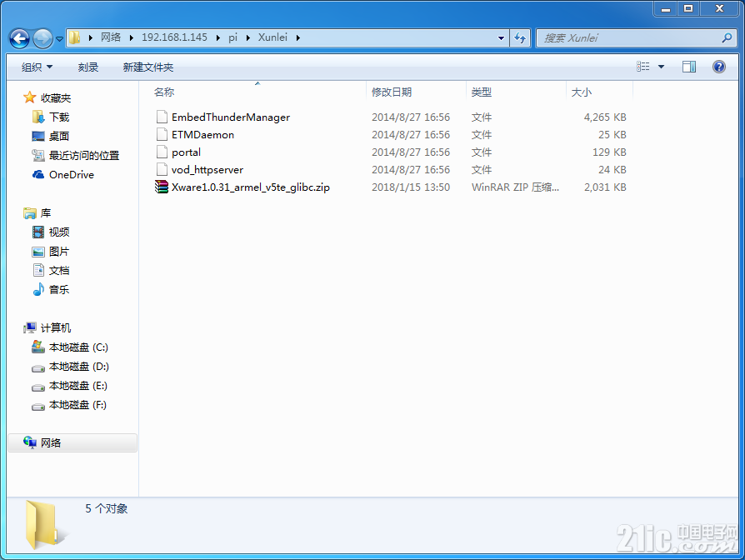Click the 音乐 music note icon
Screen dimensions: 745x560
click(38, 289)
